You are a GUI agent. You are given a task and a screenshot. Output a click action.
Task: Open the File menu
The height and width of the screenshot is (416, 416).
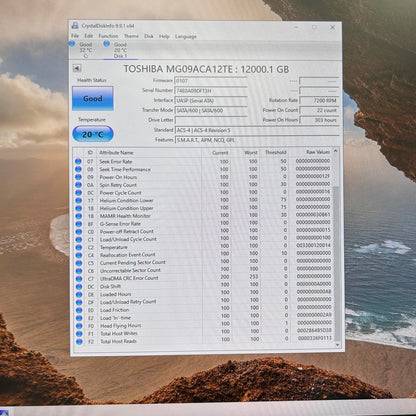pyautogui.click(x=75, y=36)
